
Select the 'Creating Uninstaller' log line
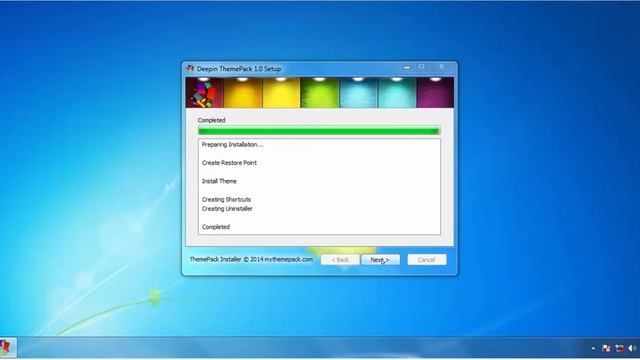[x=227, y=209]
